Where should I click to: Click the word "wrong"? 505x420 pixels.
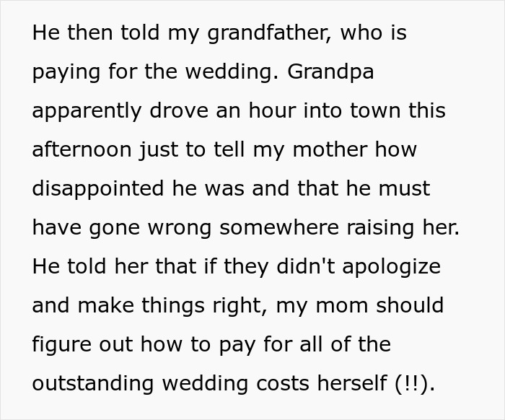(x=180, y=229)
